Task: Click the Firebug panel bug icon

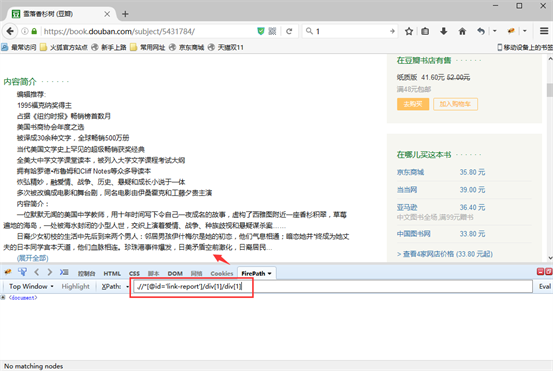Action: click(x=8, y=272)
